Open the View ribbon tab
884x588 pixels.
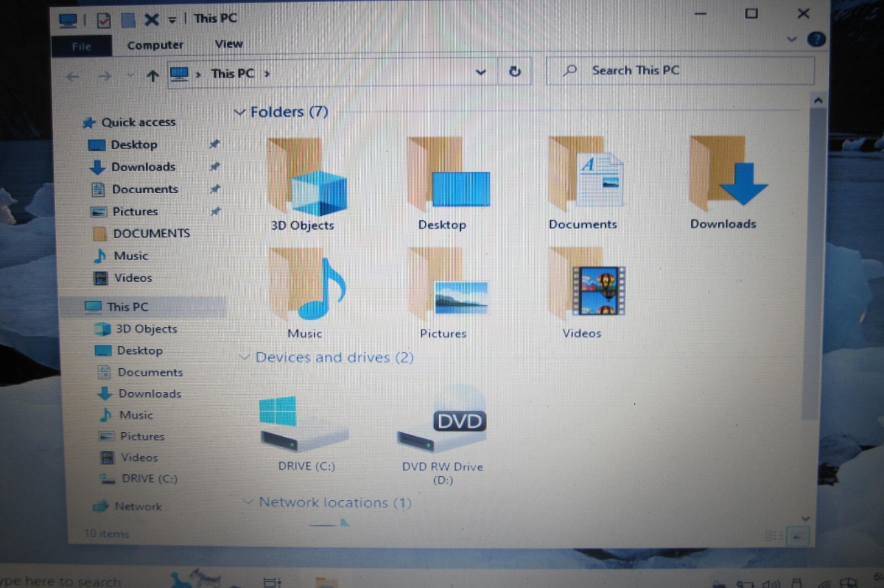[x=229, y=44]
